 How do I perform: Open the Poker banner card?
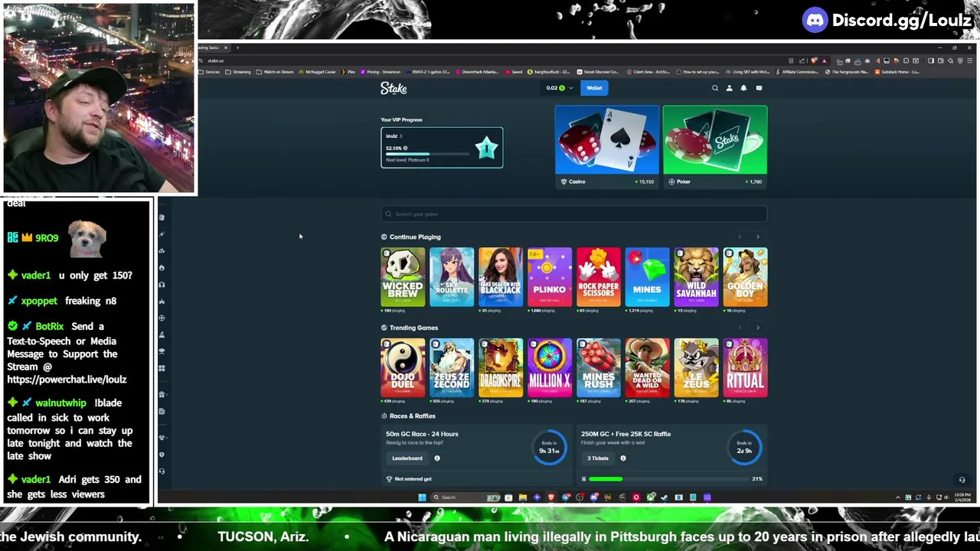715,146
